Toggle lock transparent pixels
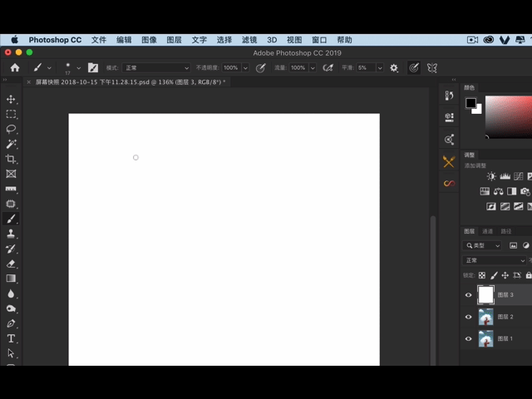 tap(482, 275)
